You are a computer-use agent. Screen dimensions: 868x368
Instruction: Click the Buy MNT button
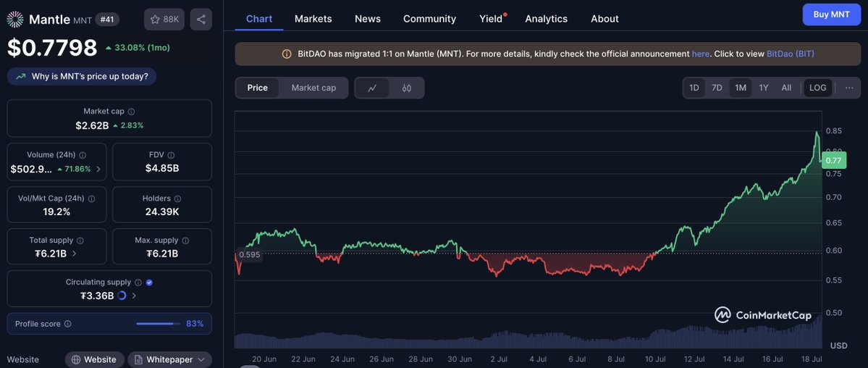832,14
